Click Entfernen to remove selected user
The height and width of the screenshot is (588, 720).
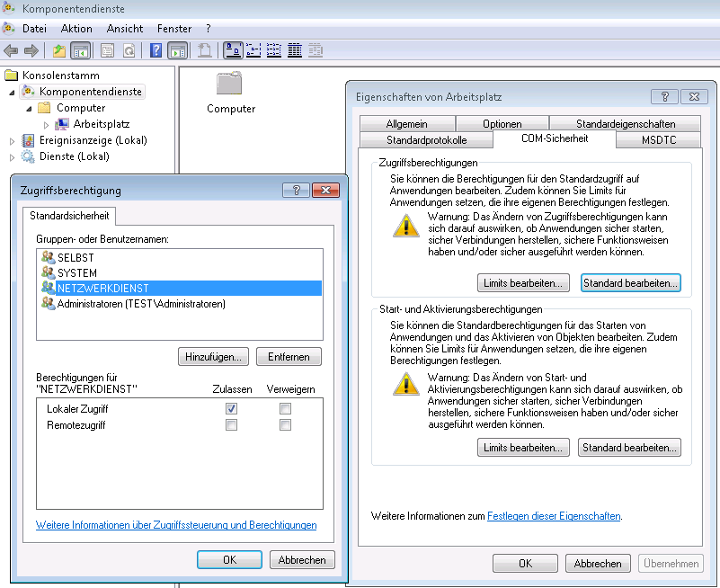click(289, 356)
